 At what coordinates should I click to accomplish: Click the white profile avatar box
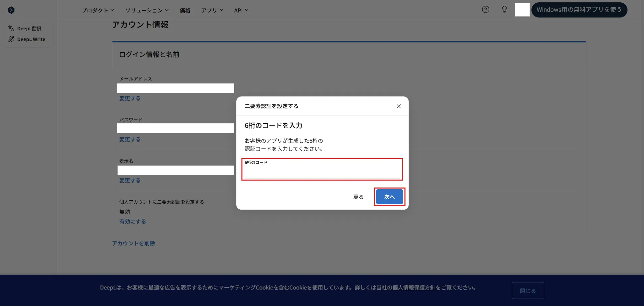[x=522, y=10]
